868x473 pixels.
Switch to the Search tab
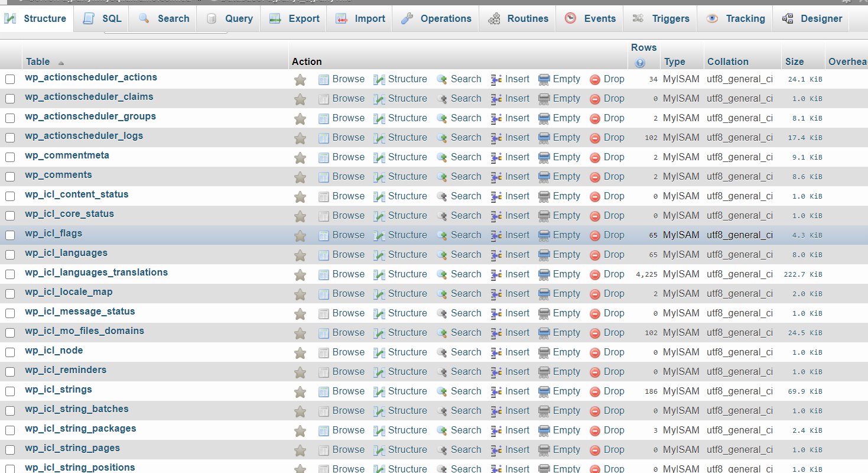pyautogui.click(x=164, y=18)
